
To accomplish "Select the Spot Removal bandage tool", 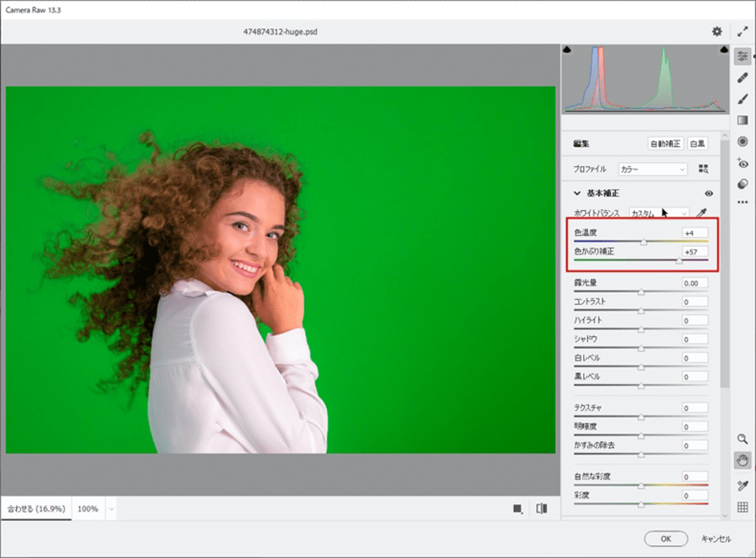I will [x=743, y=77].
